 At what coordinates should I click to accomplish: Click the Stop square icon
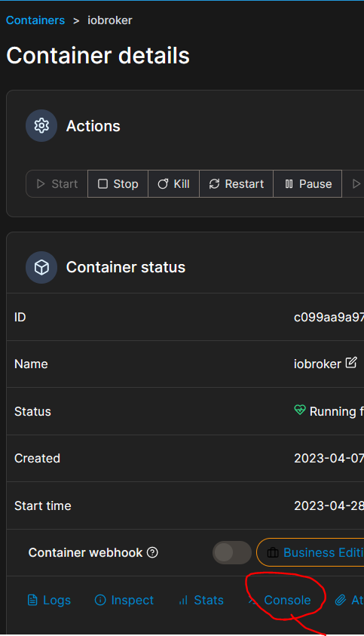tap(103, 184)
